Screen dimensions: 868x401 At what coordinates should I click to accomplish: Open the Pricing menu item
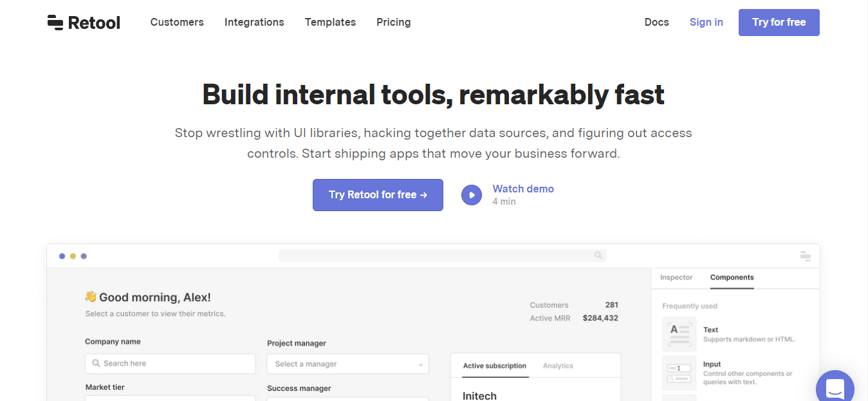[394, 22]
